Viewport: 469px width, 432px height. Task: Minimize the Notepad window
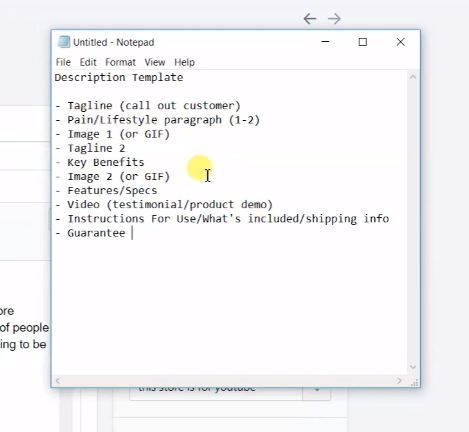click(325, 42)
